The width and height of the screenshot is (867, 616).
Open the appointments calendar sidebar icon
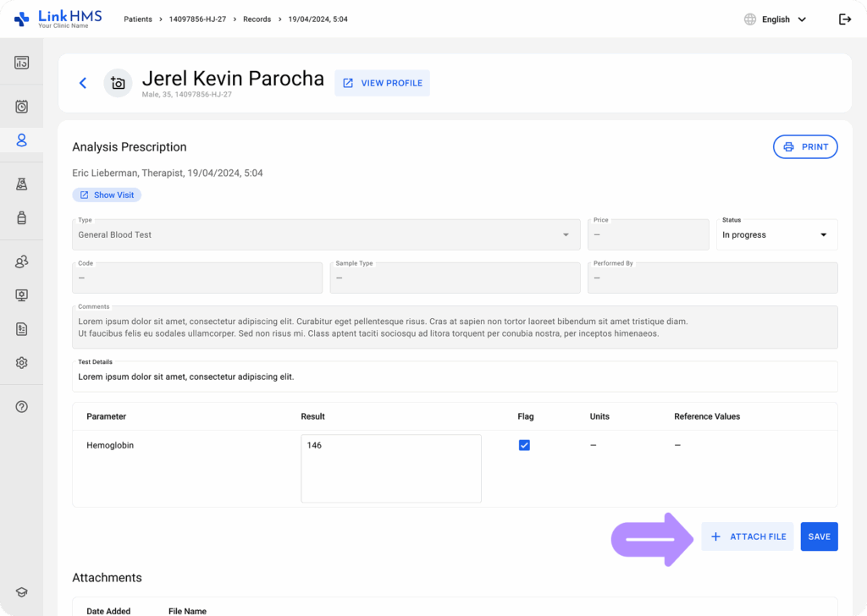point(21,107)
